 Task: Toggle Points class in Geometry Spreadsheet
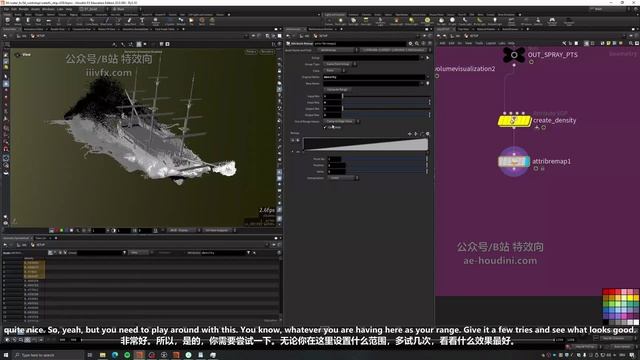pyautogui.click(x=51, y=253)
